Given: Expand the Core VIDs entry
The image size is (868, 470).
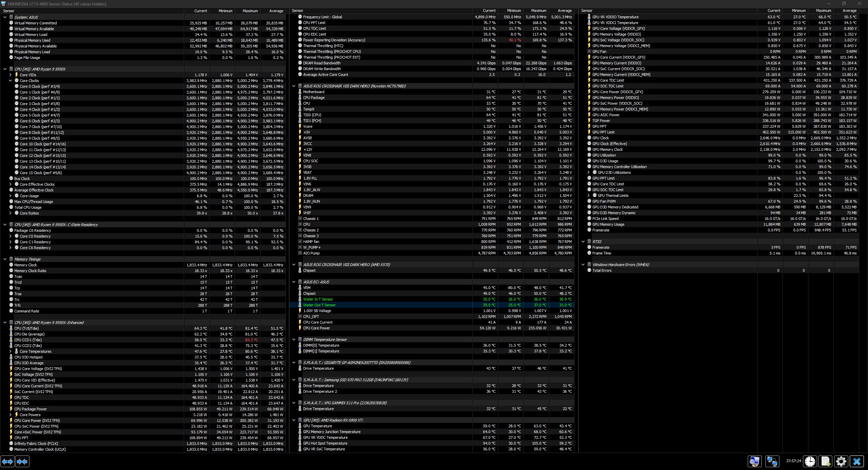Looking at the screenshot, I should 10,75.
